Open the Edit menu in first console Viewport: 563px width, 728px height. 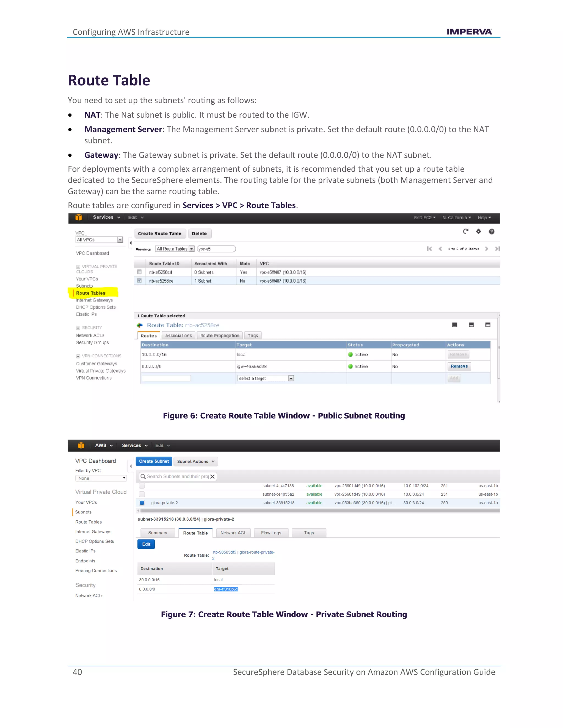136,218
